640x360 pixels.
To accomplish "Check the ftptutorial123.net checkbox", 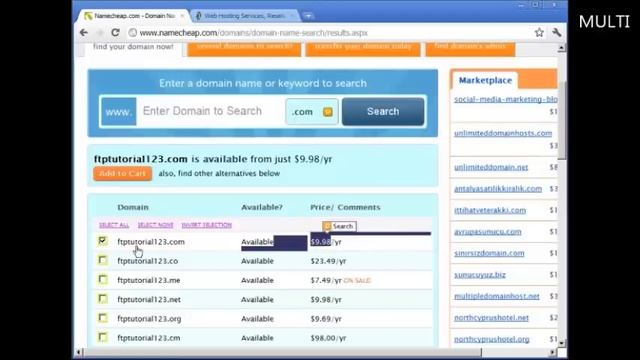I will pos(102,299).
